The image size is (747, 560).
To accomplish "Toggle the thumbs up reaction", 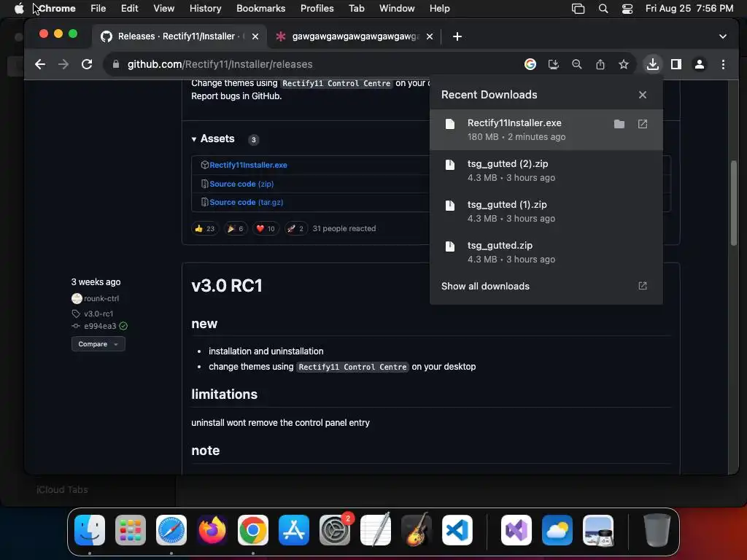I will pos(205,228).
